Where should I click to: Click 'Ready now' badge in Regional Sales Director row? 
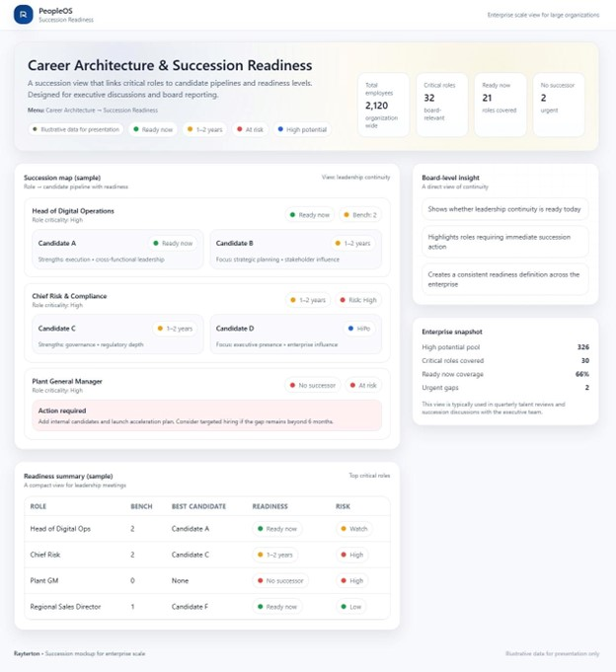click(x=277, y=607)
